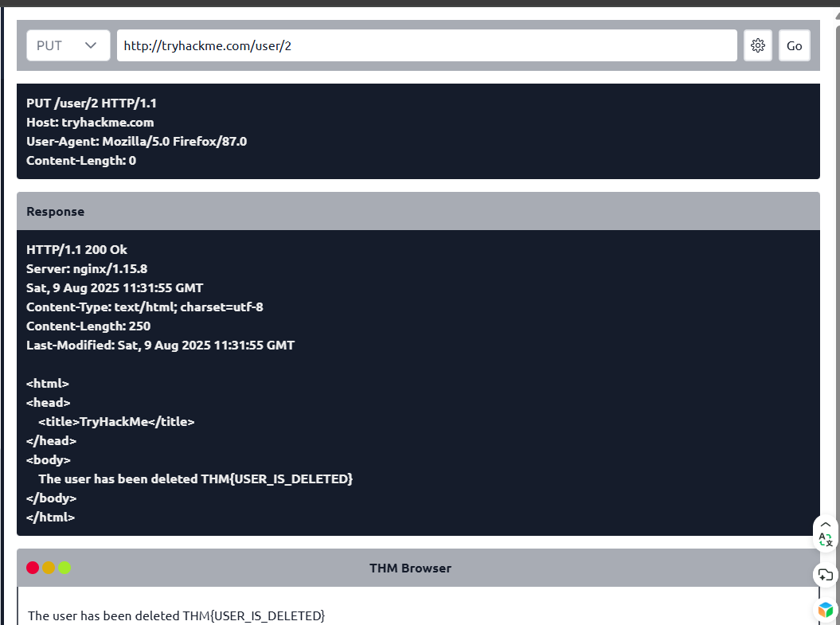The image size is (840, 625).
Task: Open the chat bubble plus icon
Action: pyautogui.click(x=826, y=575)
